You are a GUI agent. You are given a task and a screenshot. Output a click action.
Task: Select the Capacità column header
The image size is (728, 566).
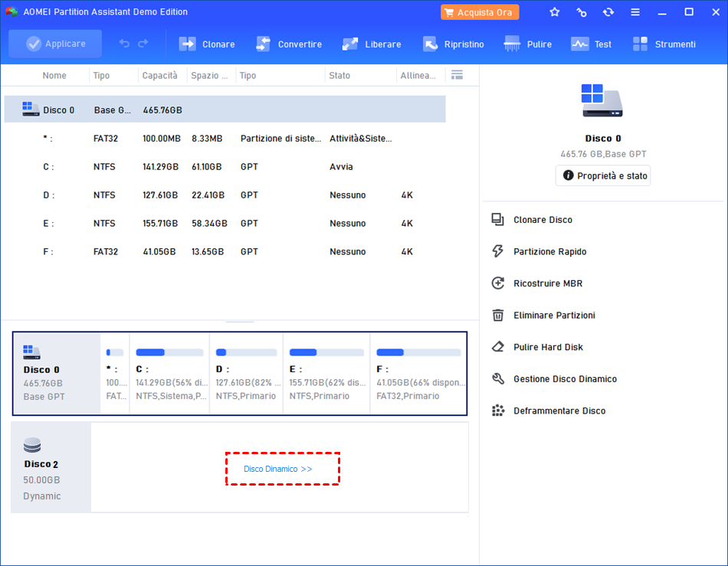(x=159, y=76)
